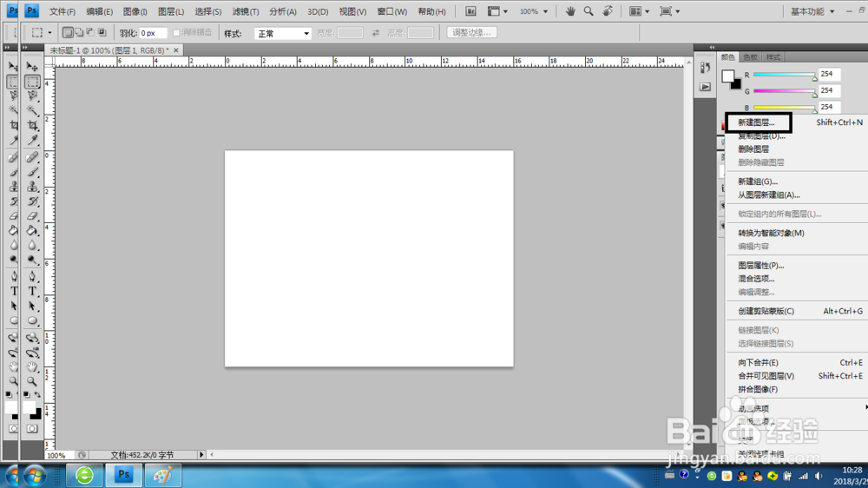Open the Arrange Documents icon
868x488 pixels.
(635, 11)
